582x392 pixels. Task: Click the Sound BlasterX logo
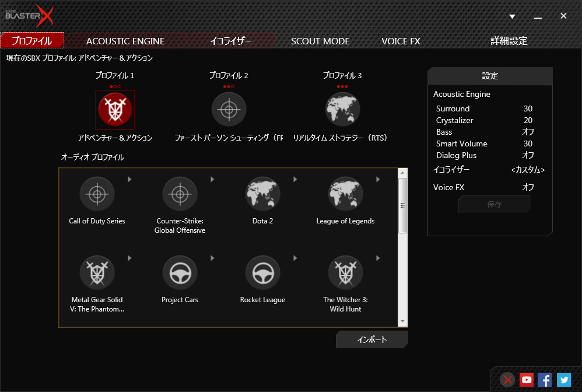coord(29,16)
